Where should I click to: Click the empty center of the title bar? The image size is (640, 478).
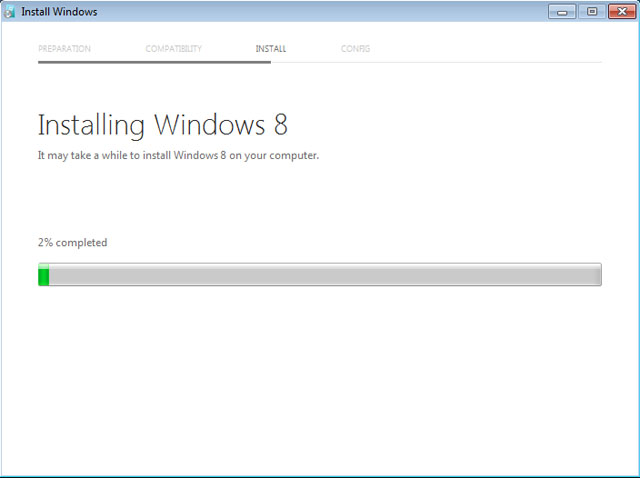tap(320, 12)
